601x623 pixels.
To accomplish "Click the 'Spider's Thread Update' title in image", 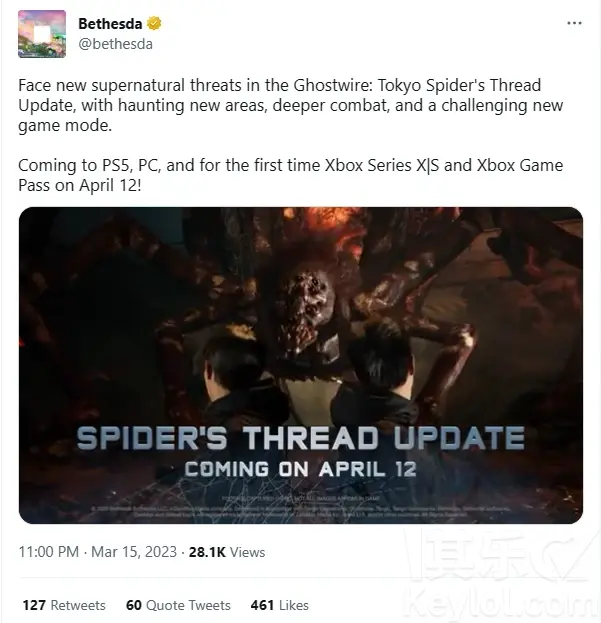I will [301, 438].
